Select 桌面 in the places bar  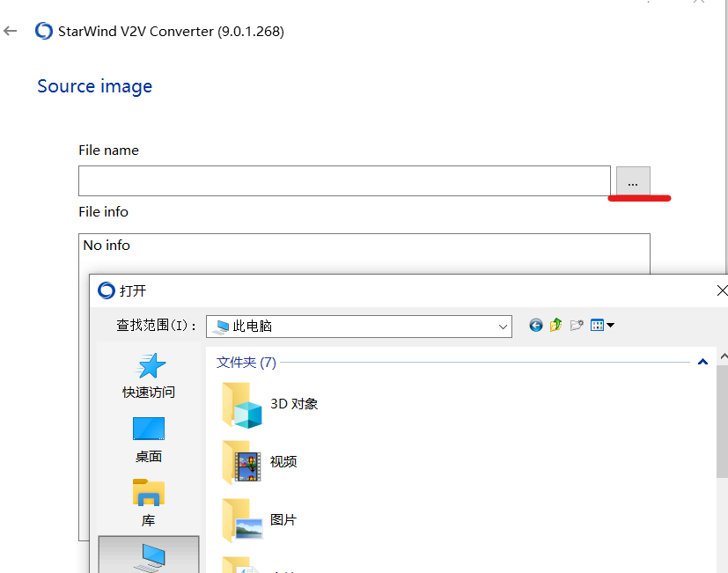(x=149, y=440)
